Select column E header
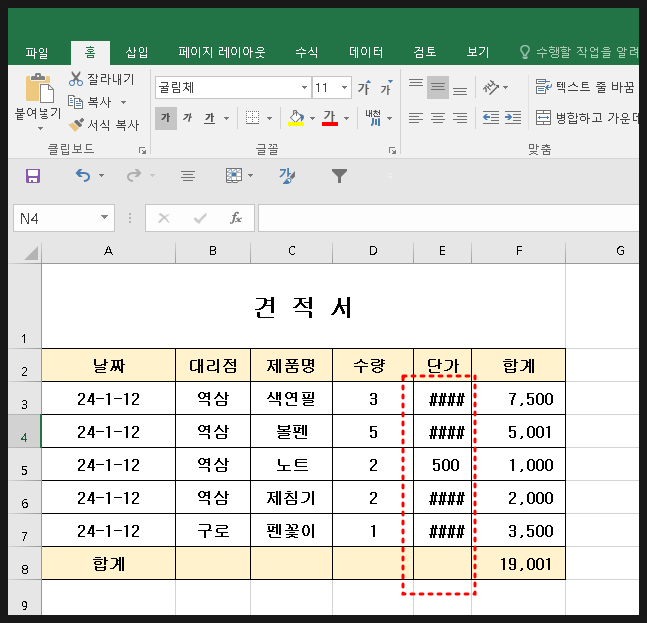The height and width of the screenshot is (623, 647). [442, 251]
